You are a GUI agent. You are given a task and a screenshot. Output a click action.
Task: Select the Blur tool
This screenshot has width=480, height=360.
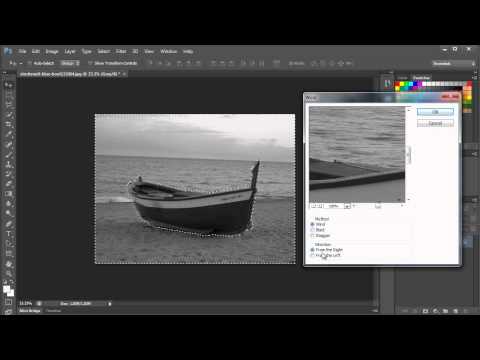click(9, 203)
